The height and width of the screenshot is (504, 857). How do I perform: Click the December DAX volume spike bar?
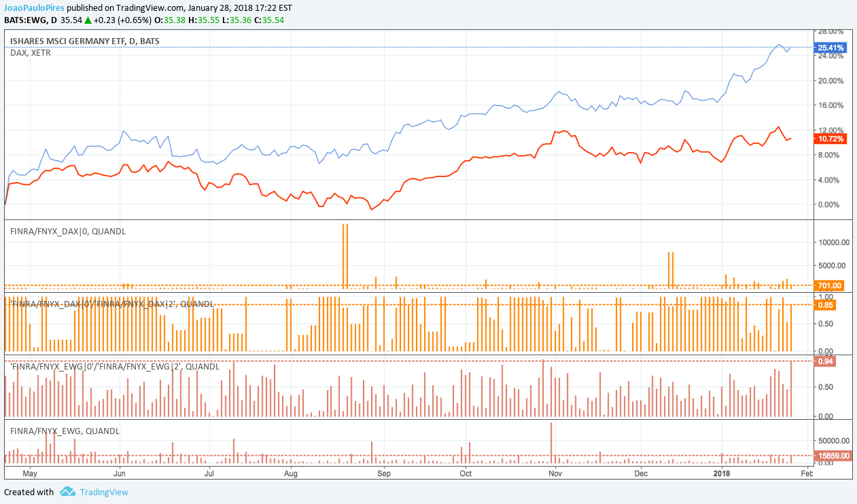[x=671, y=270]
